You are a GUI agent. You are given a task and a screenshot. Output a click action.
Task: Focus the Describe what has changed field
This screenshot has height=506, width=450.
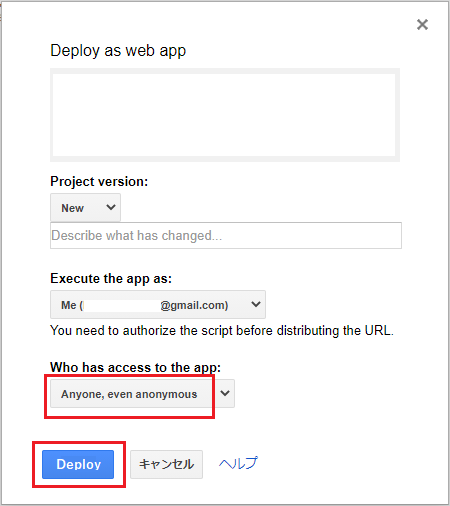point(226,236)
